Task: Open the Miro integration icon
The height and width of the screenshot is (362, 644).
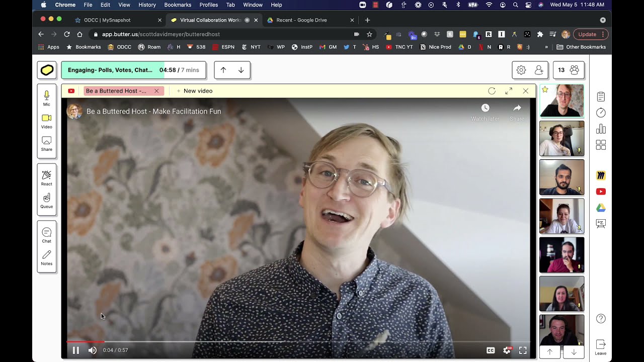Action: 601,175
